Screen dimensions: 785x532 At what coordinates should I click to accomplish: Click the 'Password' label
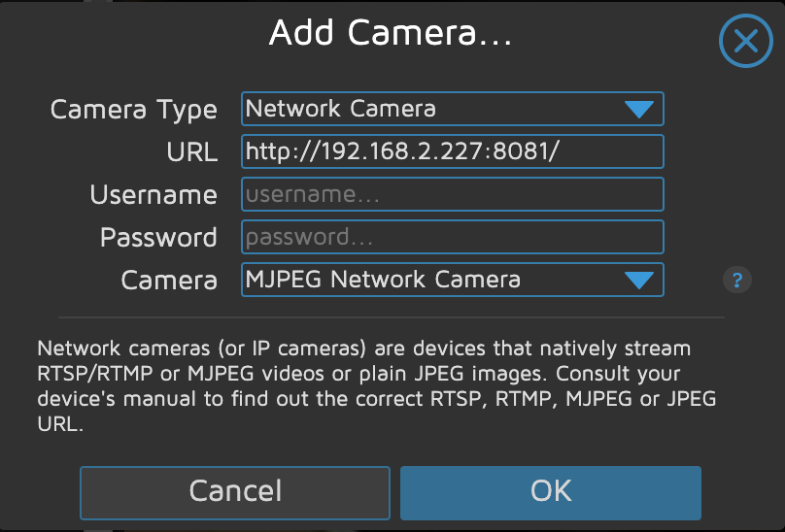click(158, 238)
